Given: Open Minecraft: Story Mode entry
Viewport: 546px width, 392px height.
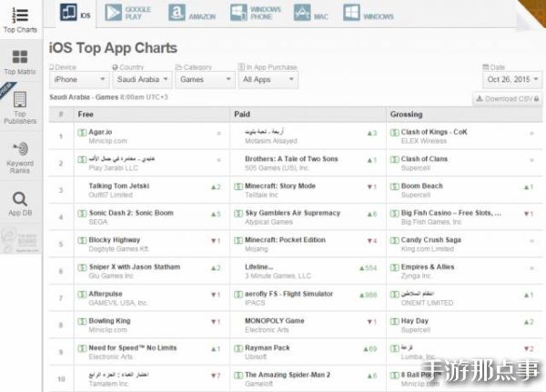Looking at the screenshot, I should 280,186.
